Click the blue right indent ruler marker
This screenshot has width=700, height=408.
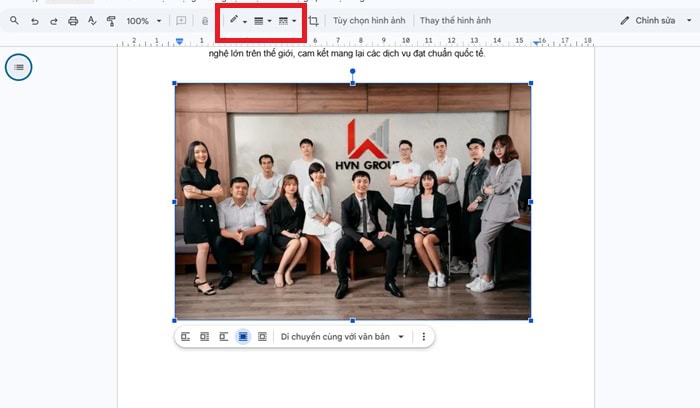tap(536, 43)
